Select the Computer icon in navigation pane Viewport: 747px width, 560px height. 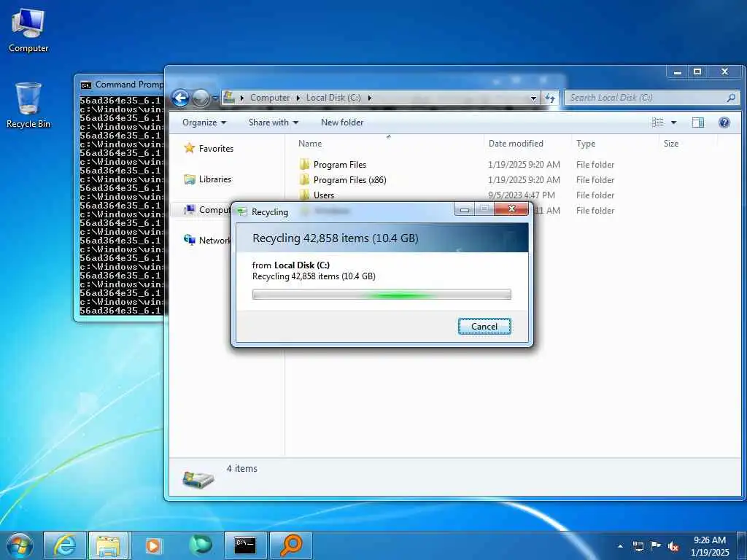coord(190,209)
